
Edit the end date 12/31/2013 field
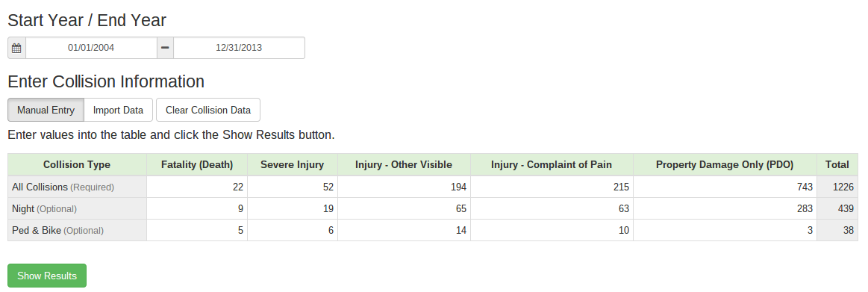pyautogui.click(x=239, y=48)
